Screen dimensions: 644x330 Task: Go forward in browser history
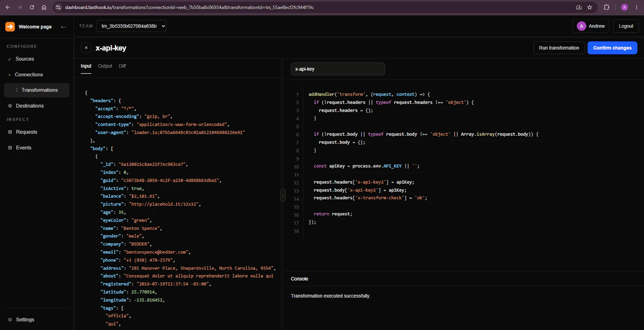tap(20, 7)
